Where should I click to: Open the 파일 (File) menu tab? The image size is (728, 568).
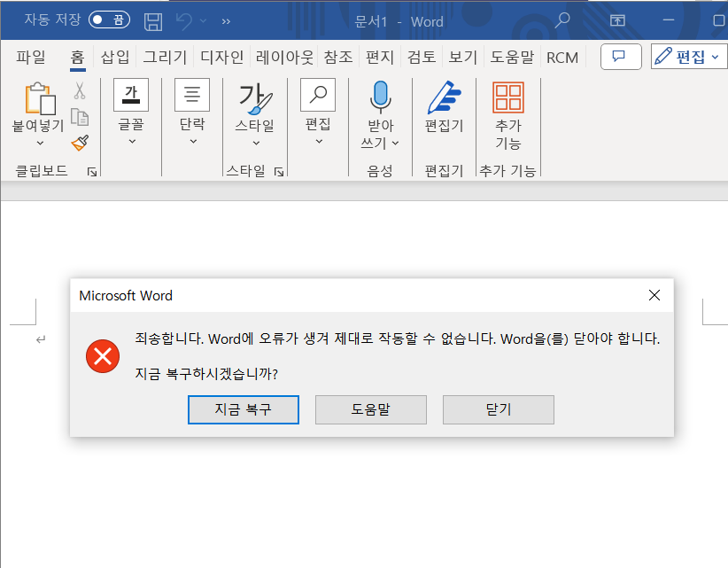tap(31, 57)
